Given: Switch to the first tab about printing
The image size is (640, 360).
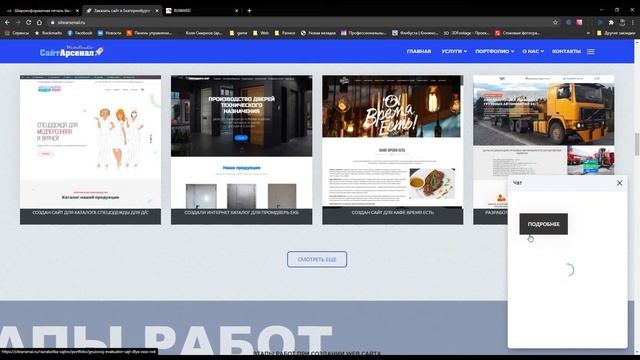Looking at the screenshot, I should pos(41,11).
